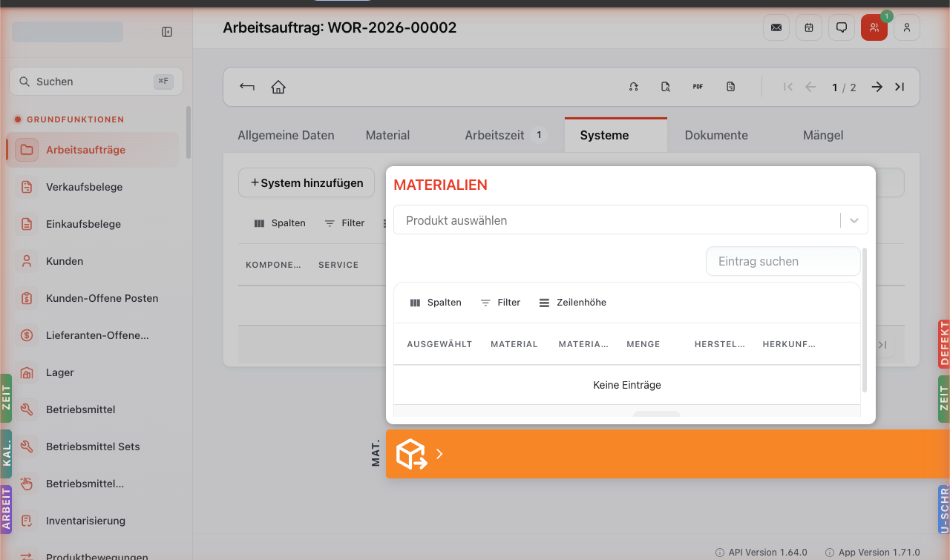
Task: Click the Produkt auswählen combo field
Action: pos(630,220)
